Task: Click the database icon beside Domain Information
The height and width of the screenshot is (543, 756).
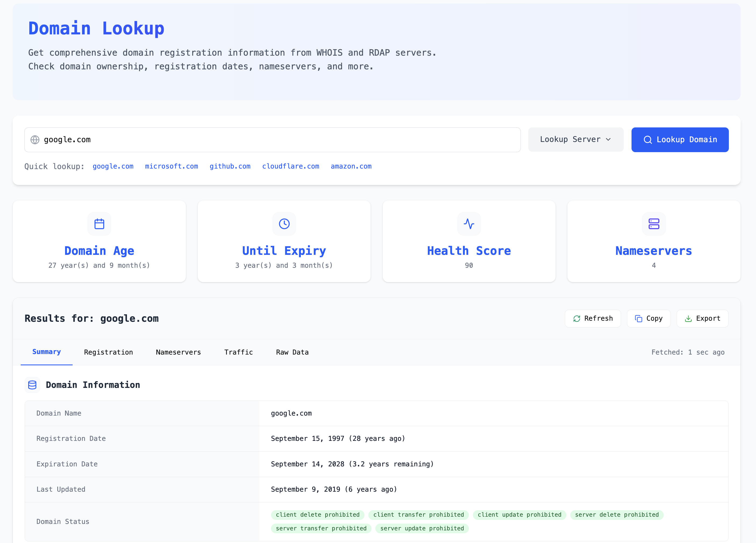Action: tap(32, 385)
